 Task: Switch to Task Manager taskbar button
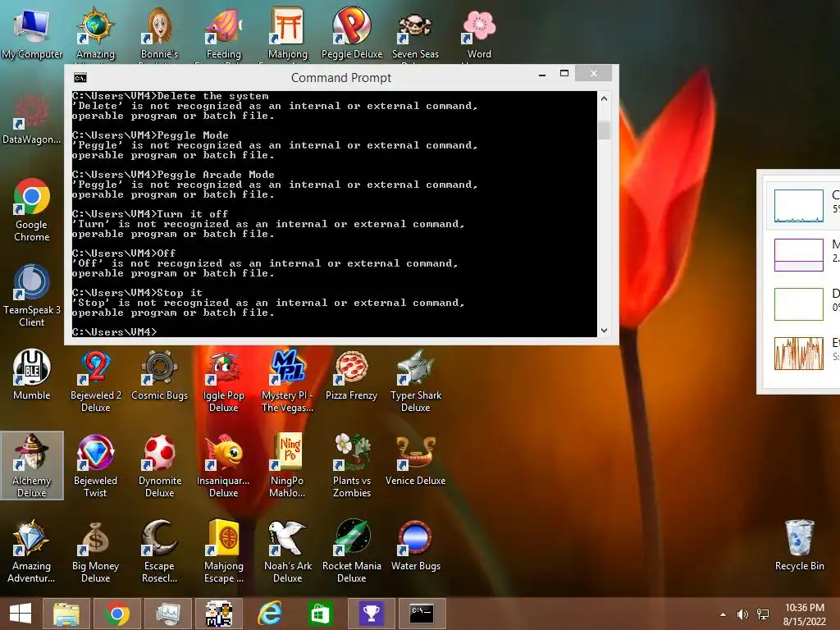(x=167, y=614)
